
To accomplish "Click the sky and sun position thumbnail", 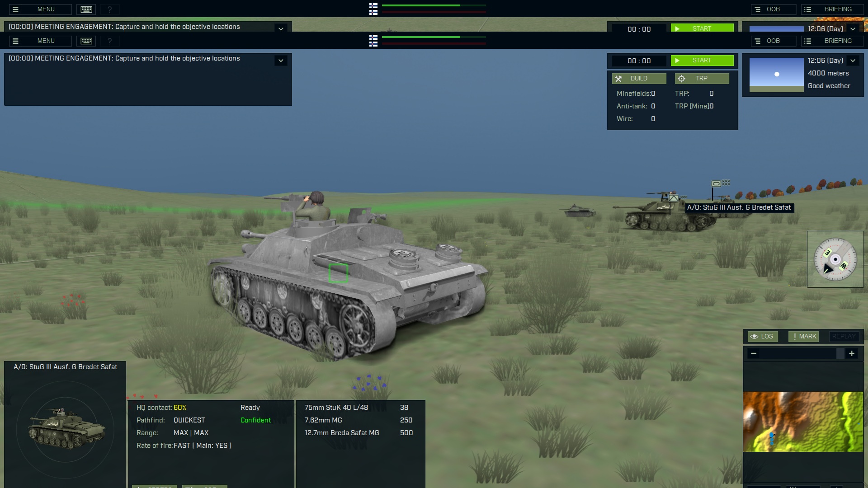I will tap(777, 75).
